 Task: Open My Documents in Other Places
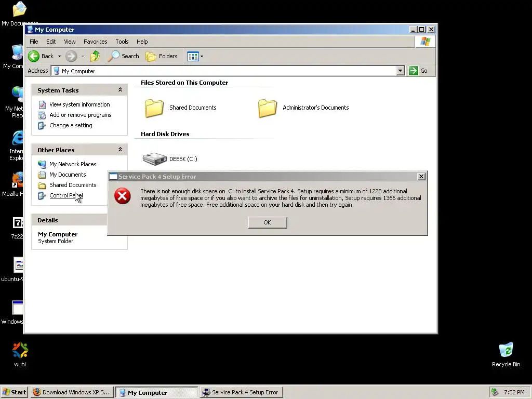pyautogui.click(x=68, y=175)
